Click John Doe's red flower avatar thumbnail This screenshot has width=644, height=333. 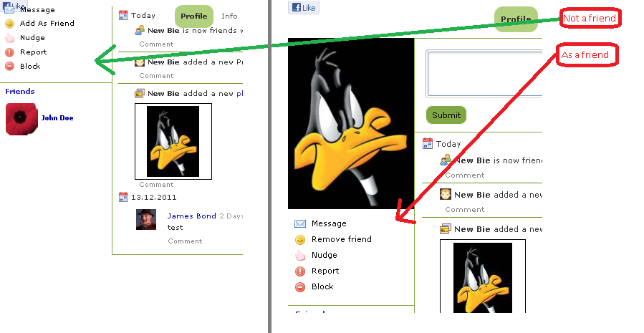tap(21, 119)
